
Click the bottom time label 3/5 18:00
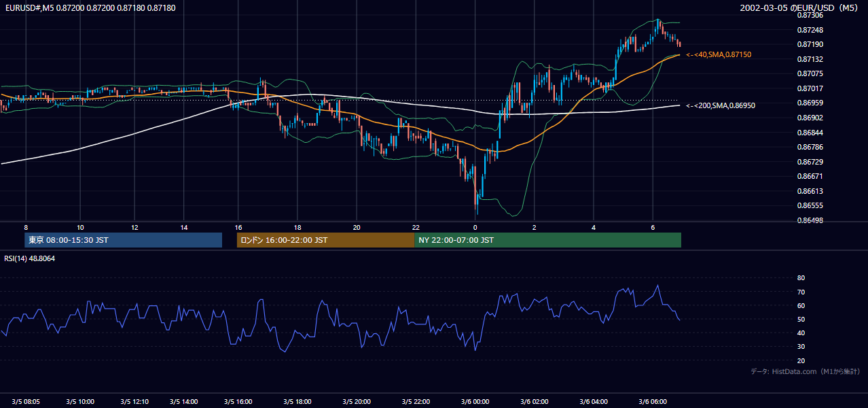(x=297, y=402)
